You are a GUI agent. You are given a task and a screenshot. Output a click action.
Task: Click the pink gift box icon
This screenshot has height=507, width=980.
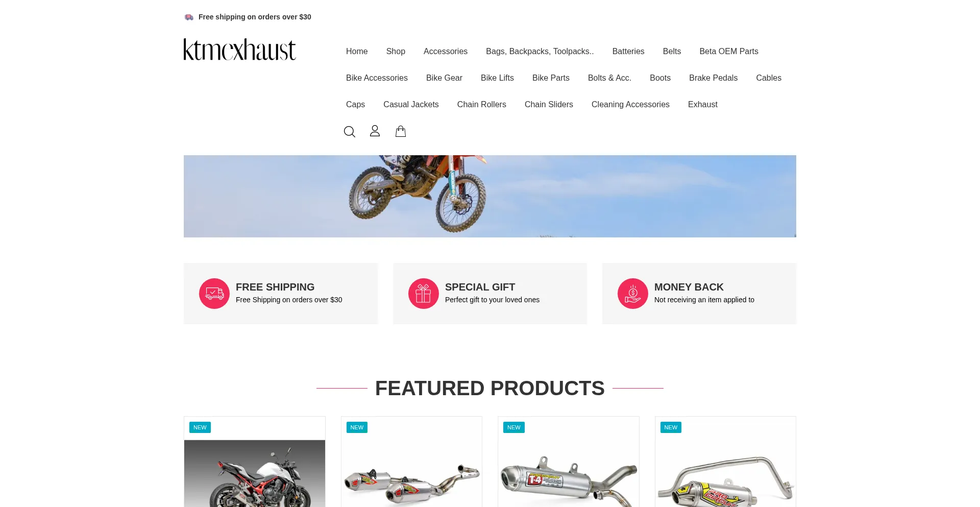[x=424, y=294]
